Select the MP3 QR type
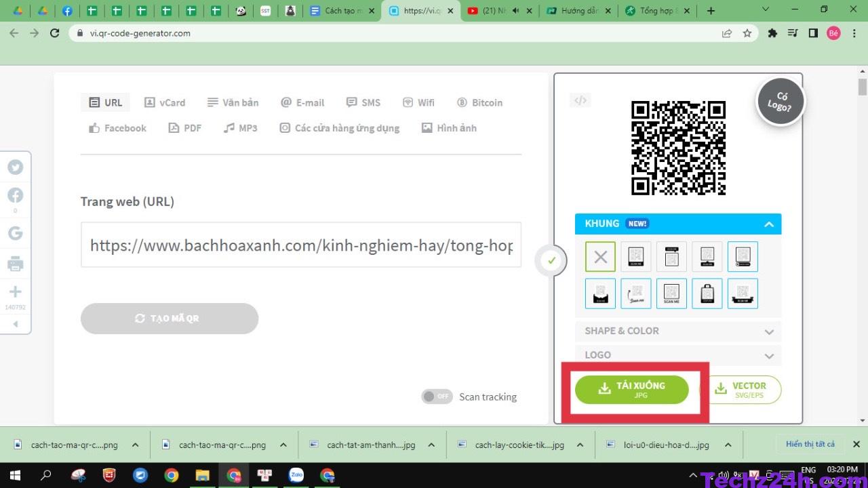 (241, 128)
